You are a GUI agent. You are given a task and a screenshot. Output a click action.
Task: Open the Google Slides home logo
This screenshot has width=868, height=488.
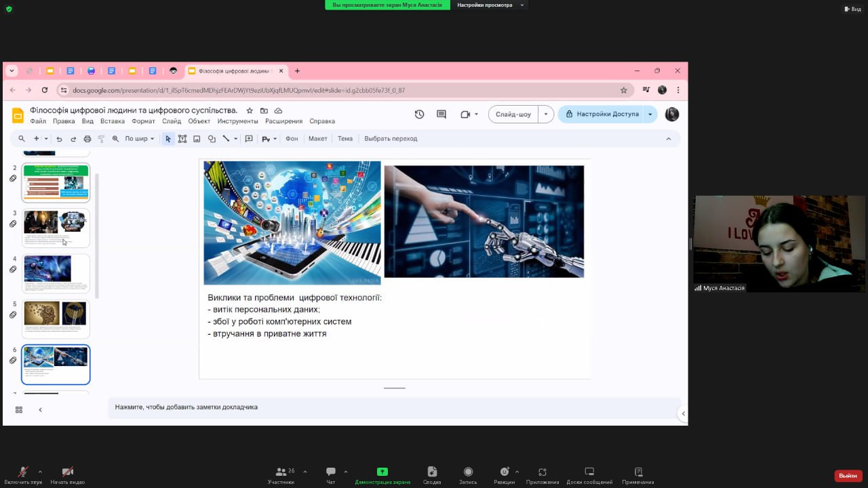pyautogui.click(x=18, y=115)
